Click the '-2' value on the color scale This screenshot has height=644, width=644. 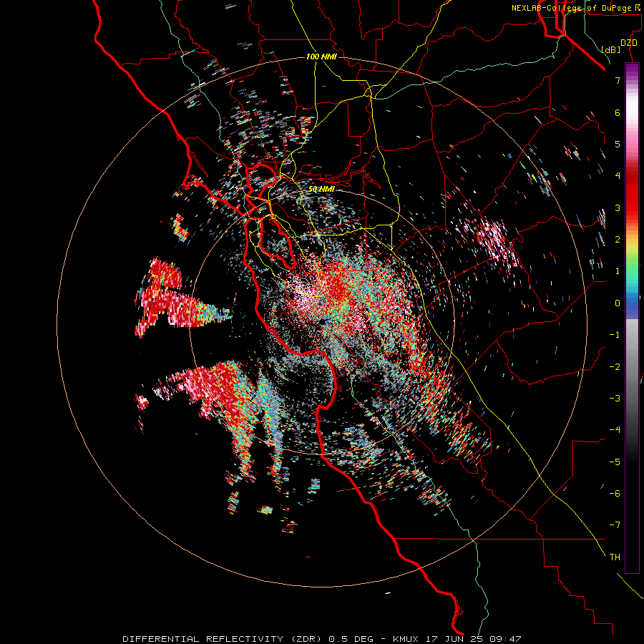(x=615, y=366)
